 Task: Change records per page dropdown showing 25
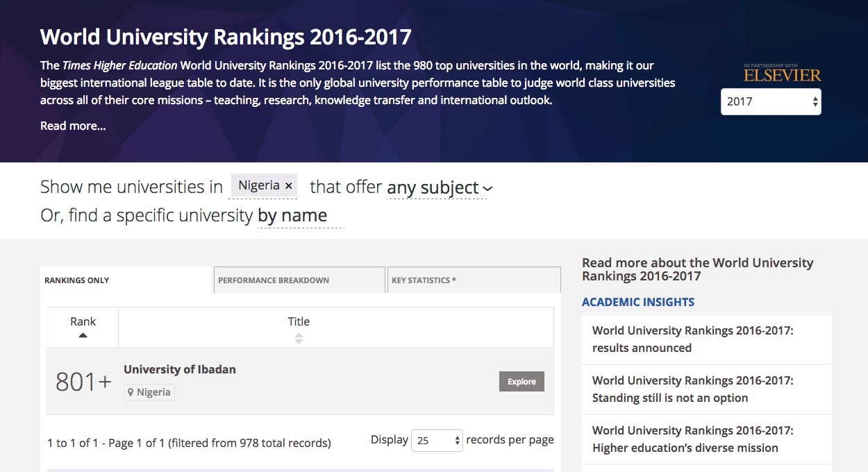437,441
